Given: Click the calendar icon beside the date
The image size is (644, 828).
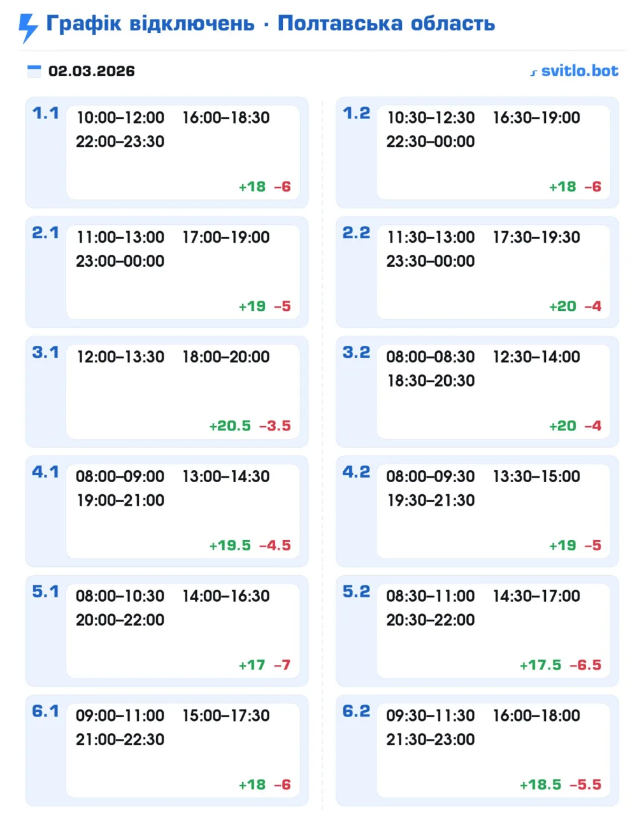Looking at the screenshot, I should pos(34,71).
